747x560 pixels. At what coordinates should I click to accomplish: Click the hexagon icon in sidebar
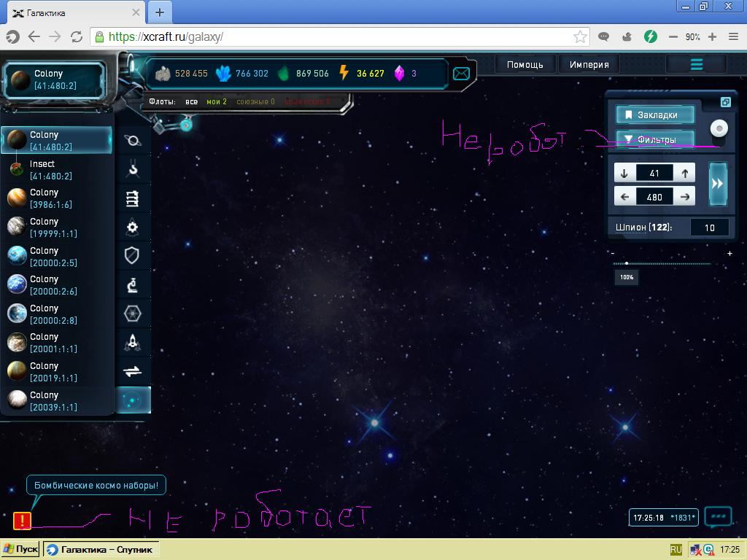click(x=133, y=314)
